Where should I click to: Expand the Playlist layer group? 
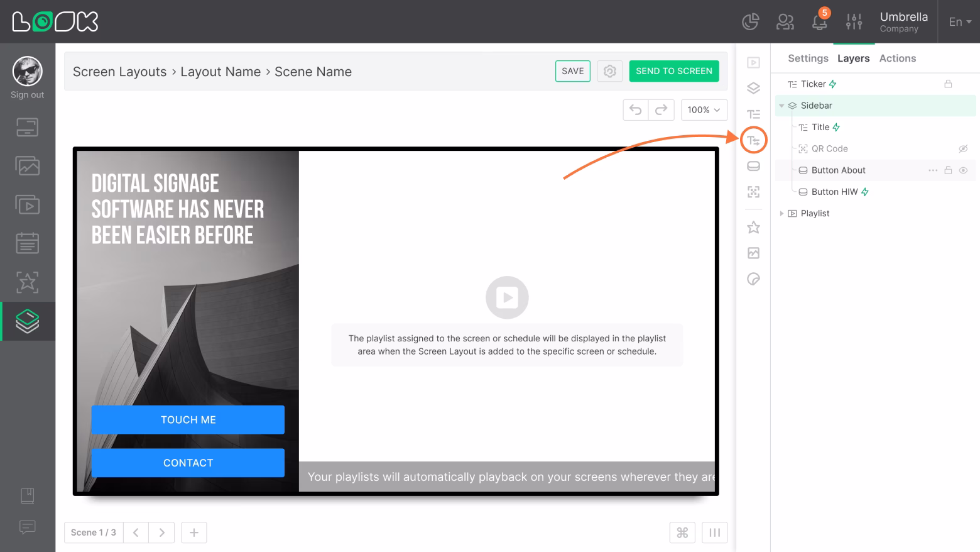[781, 213]
